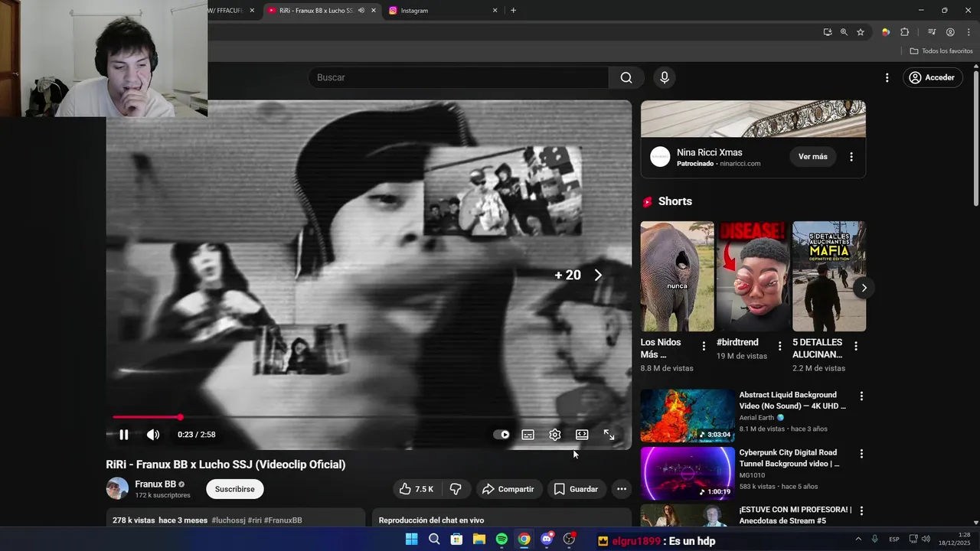
Task: Click the #luchossj hashtag
Action: coord(228,520)
